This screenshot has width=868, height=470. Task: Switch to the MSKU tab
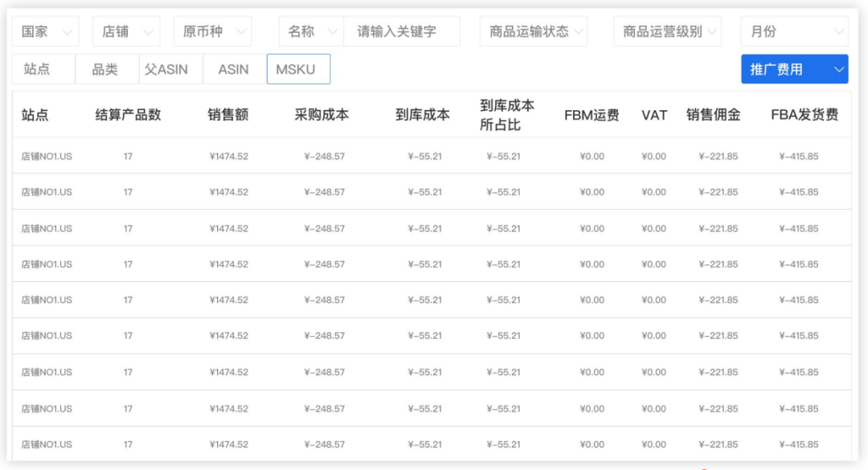coord(297,69)
